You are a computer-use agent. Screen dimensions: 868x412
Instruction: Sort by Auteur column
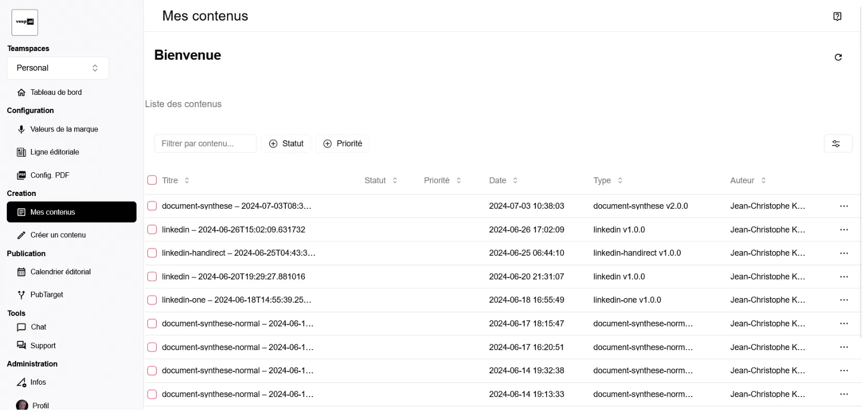tap(748, 180)
